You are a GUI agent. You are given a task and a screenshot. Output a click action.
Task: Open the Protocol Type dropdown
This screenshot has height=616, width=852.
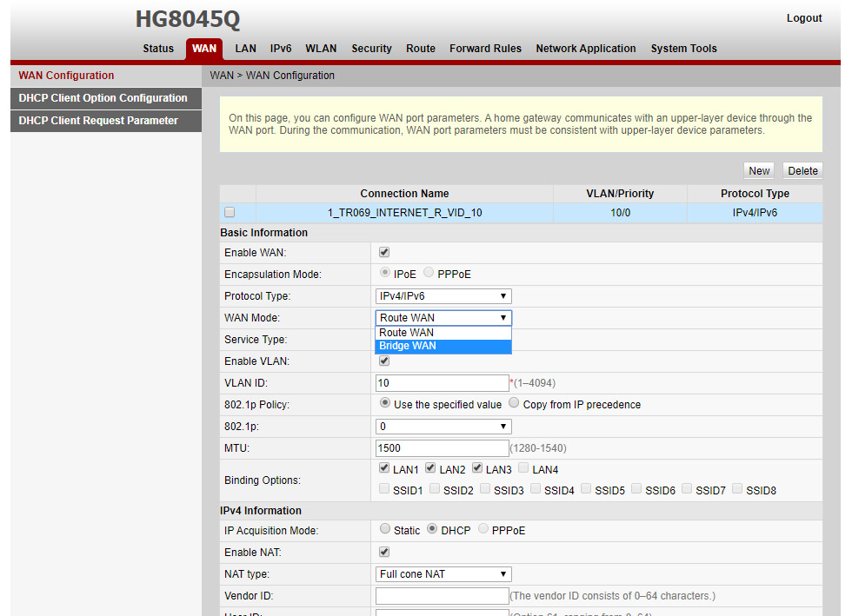tap(443, 296)
